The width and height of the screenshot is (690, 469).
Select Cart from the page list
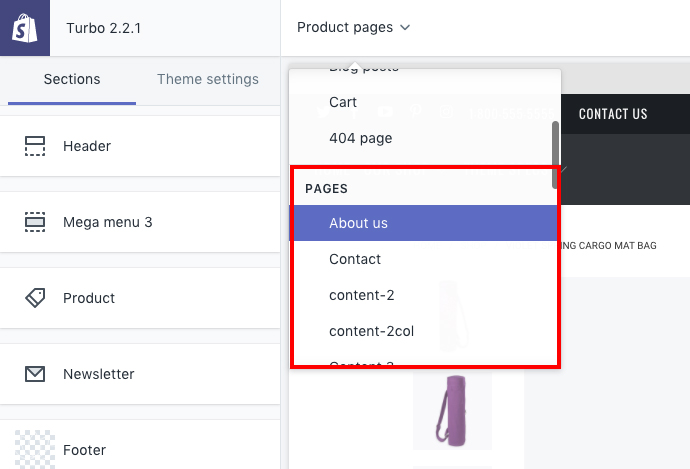(343, 102)
